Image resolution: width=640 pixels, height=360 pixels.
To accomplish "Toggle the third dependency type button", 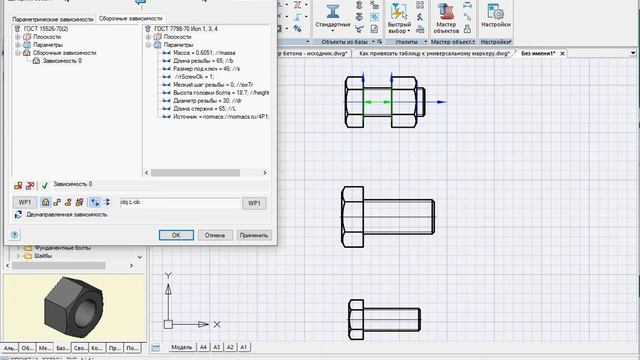I will [68, 202].
